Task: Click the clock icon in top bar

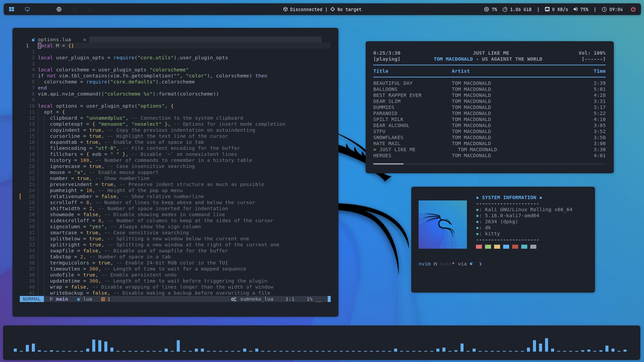Action: coord(604,9)
